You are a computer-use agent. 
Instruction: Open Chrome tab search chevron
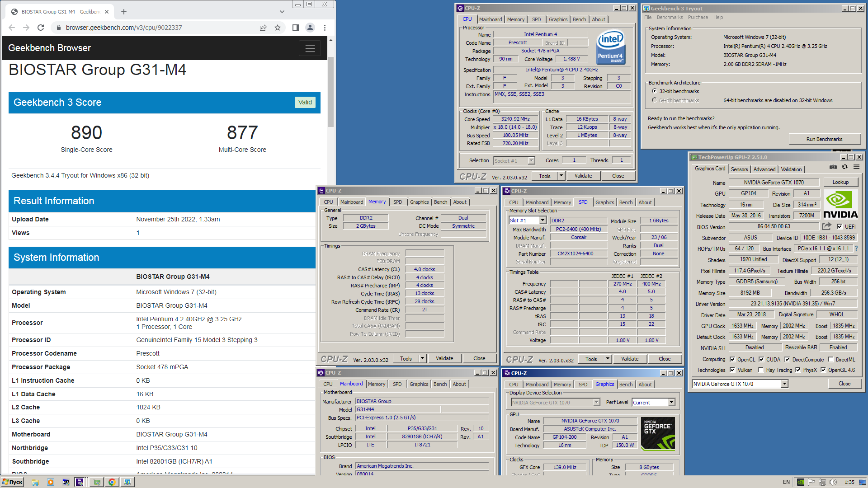(282, 12)
